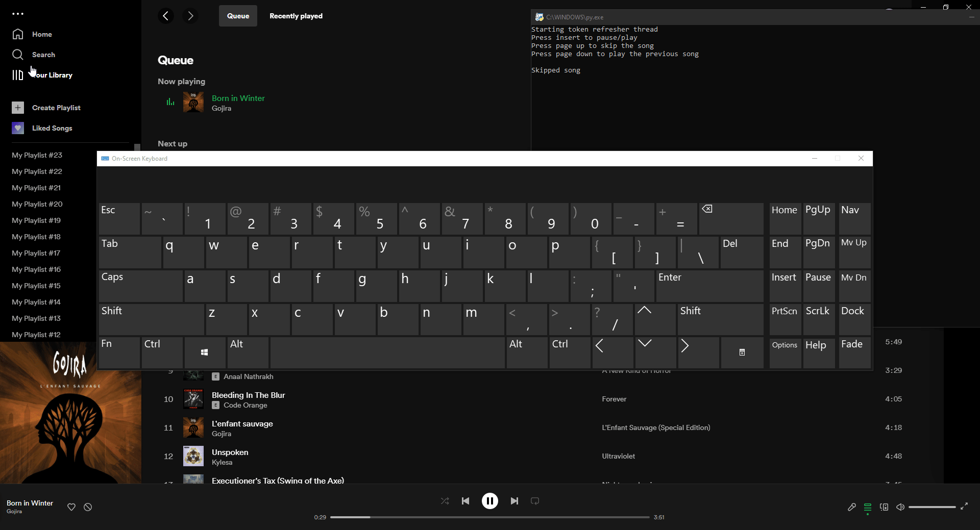Screen dimensions: 980x530
Task: Click the PgUp key
Action: click(819, 218)
